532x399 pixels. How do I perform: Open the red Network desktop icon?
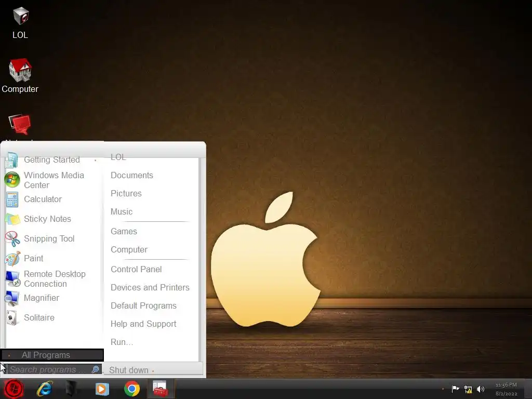[x=20, y=124]
